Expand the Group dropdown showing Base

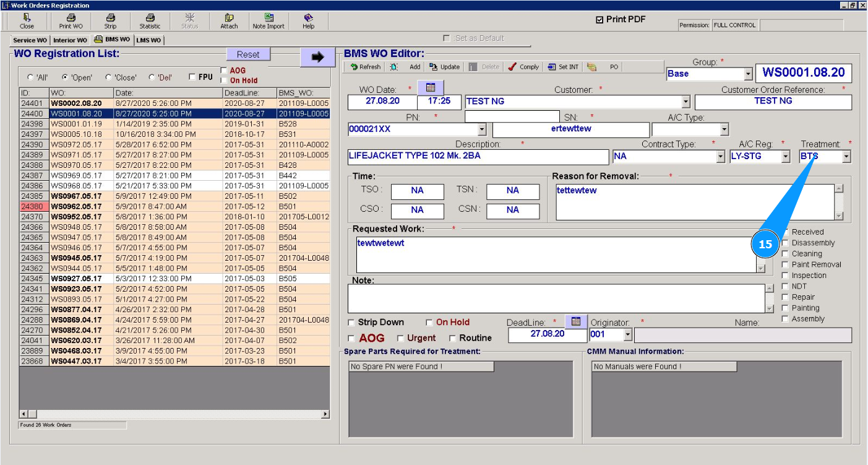(x=748, y=74)
